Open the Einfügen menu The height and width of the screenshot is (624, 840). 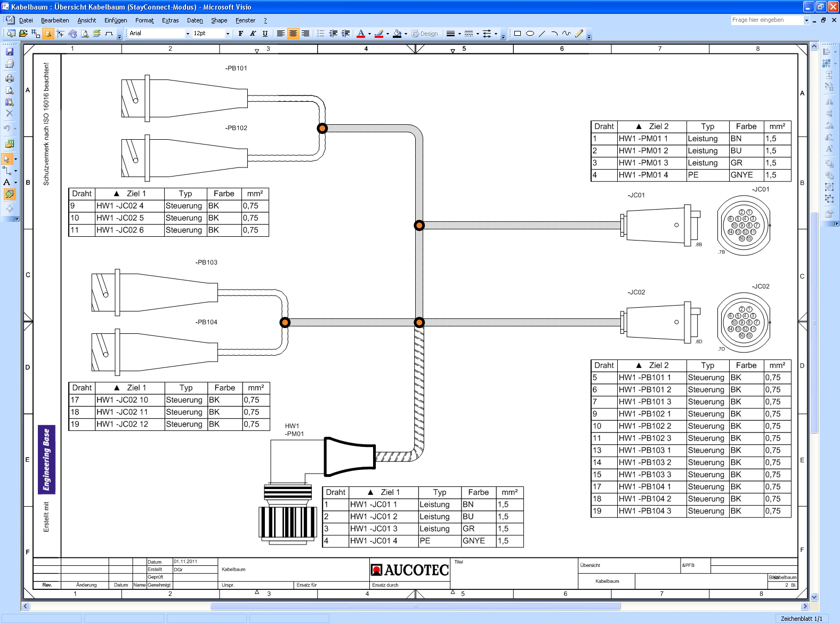coord(115,20)
